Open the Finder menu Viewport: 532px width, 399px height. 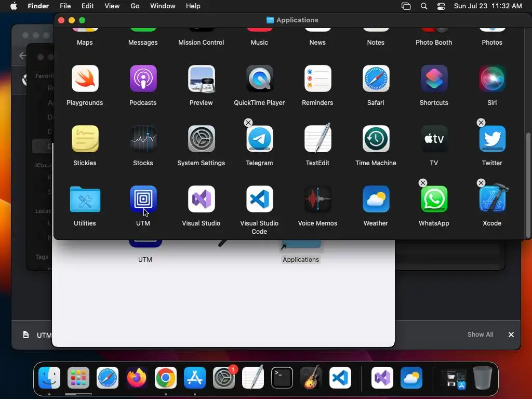click(38, 6)
